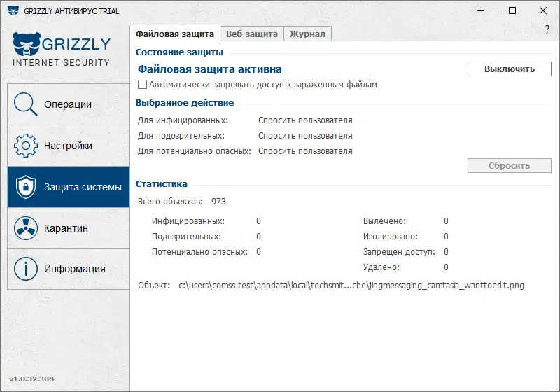Click the 'Вылечено:' statistics label

(384, 221)
